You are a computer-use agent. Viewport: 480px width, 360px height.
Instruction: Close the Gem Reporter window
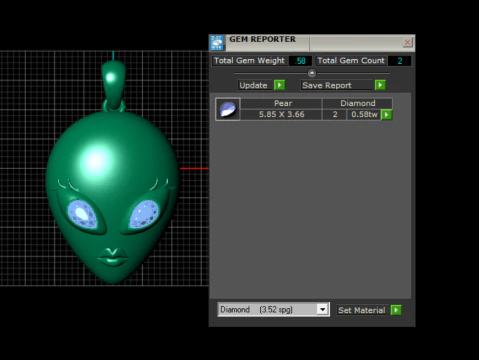click(407, 42)
